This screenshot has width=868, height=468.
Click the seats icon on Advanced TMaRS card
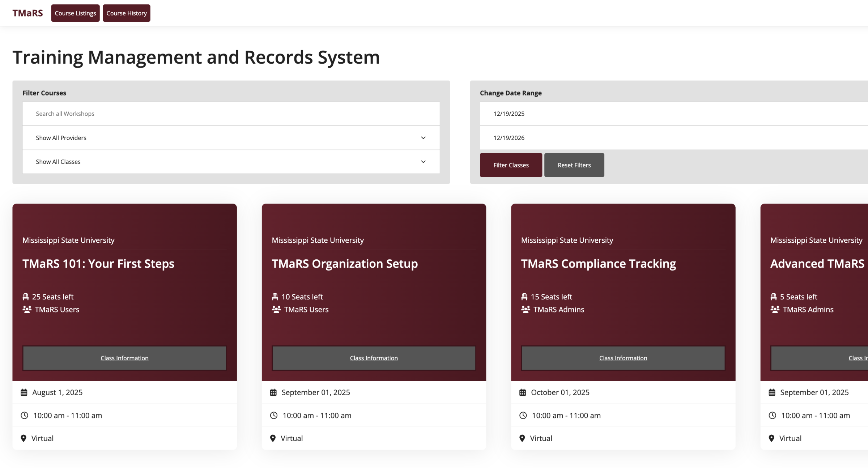click(x=773, y=297)
